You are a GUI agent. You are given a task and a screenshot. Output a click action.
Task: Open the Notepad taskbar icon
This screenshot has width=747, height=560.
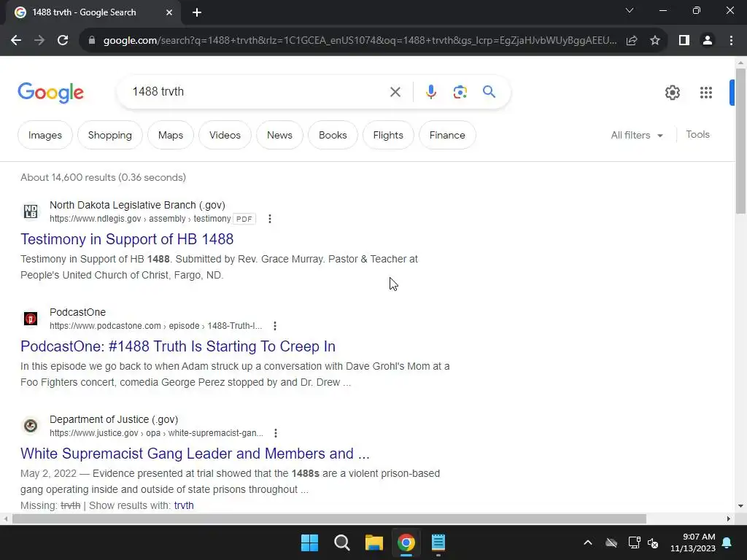click(x=438, y=542)
